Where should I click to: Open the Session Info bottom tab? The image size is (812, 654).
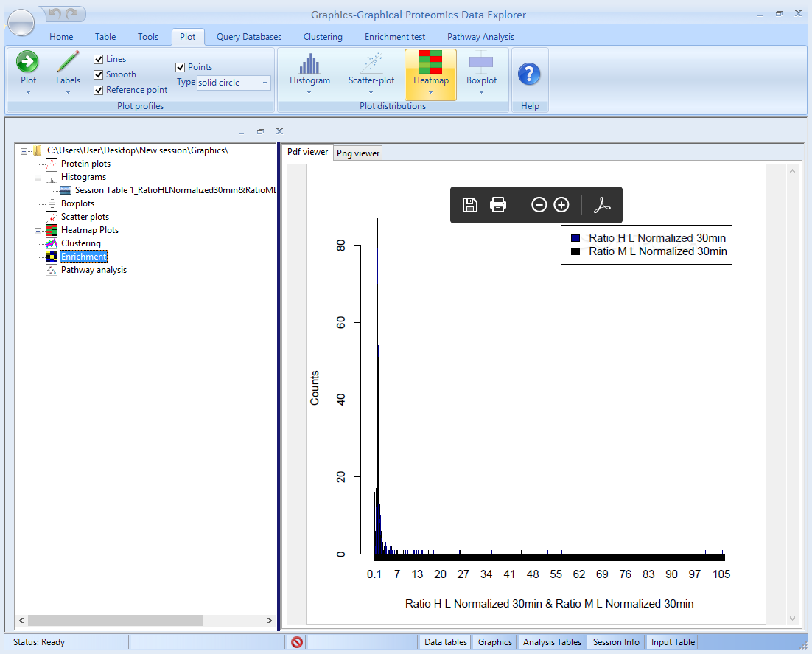coord(616,642)
